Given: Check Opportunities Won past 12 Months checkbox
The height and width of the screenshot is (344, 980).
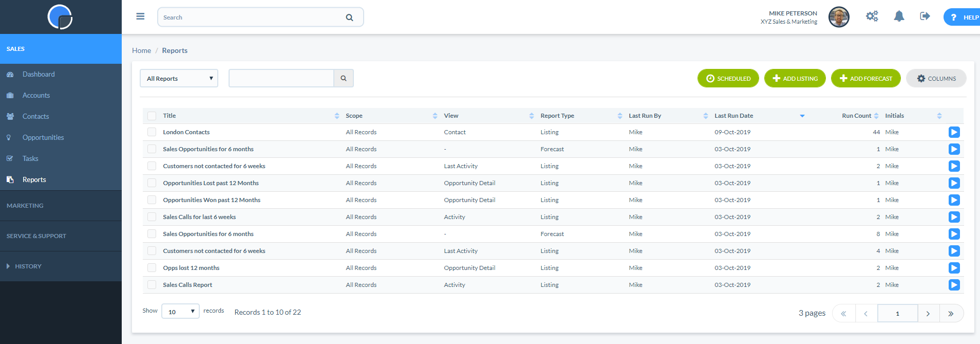Looking at the screenshot, I should [152, 200].
